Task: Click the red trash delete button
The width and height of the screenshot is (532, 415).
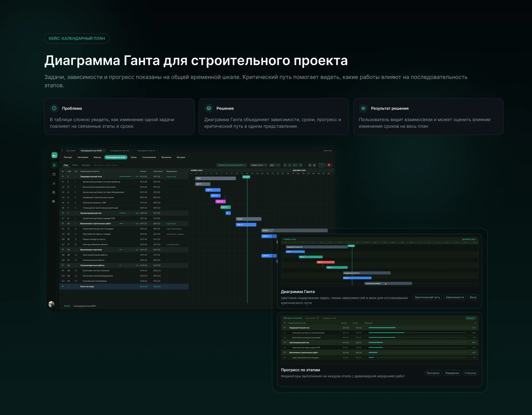Action: 329,165
